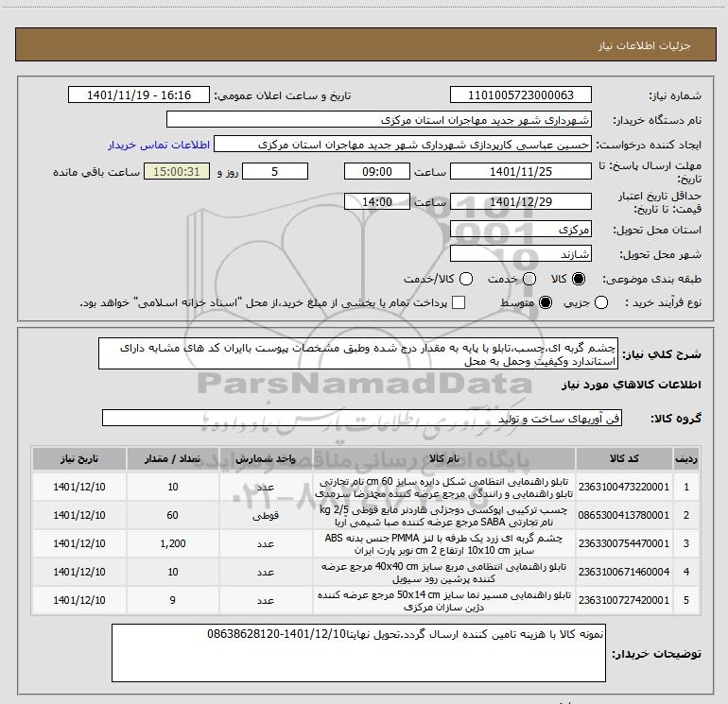Viewport: 728px width, 704px height.
Task: Open the buyer contact information link
Action: pyautogui.click(x=159, y=146)
